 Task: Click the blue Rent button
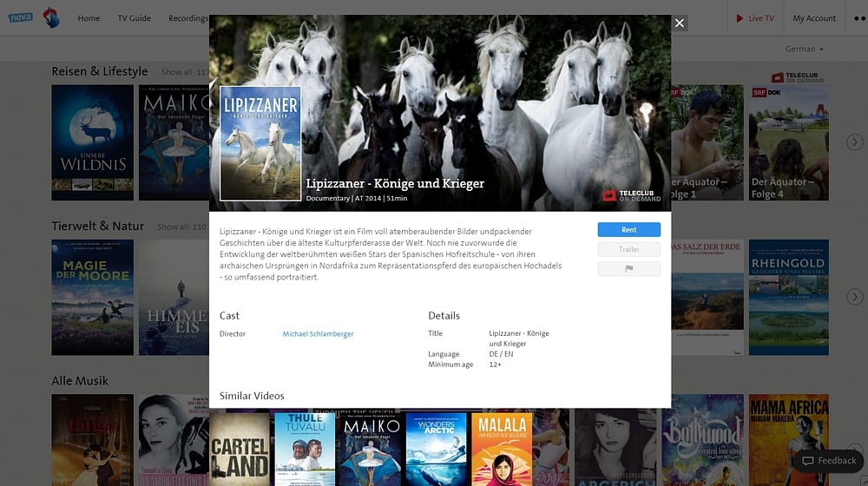[628, 230]
